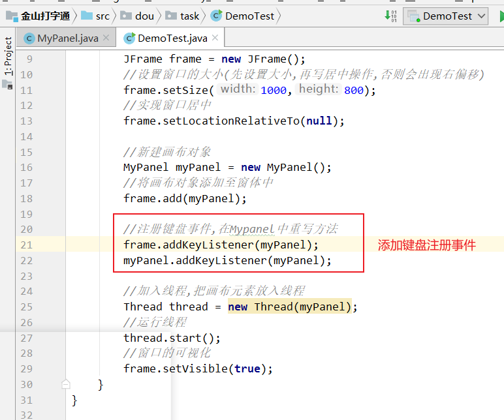Click frame.setLocationRelativeTo(null) on line 13
Viewport: 504px width, 420px height.
pyautogui.click(x=234, y=121)
